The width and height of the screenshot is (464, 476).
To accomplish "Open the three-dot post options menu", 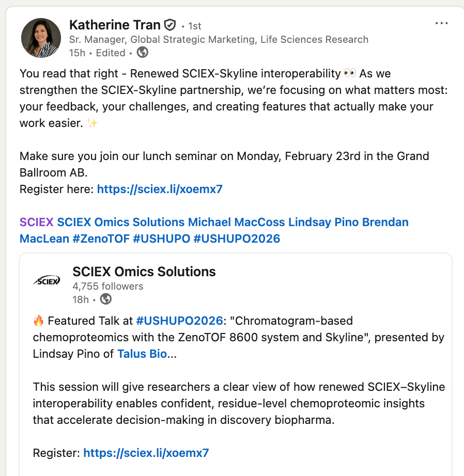I will click(x=441, y=23).
